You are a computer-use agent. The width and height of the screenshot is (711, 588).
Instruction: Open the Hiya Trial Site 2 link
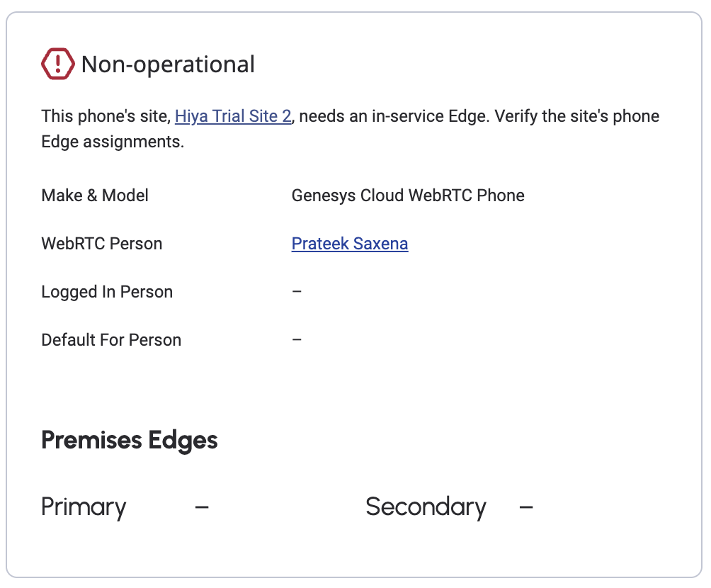233,116
